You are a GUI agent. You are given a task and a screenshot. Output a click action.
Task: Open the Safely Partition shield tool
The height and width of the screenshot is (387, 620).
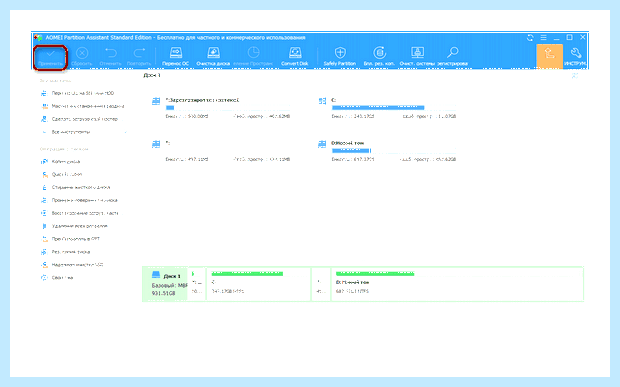tap(340, 57)
